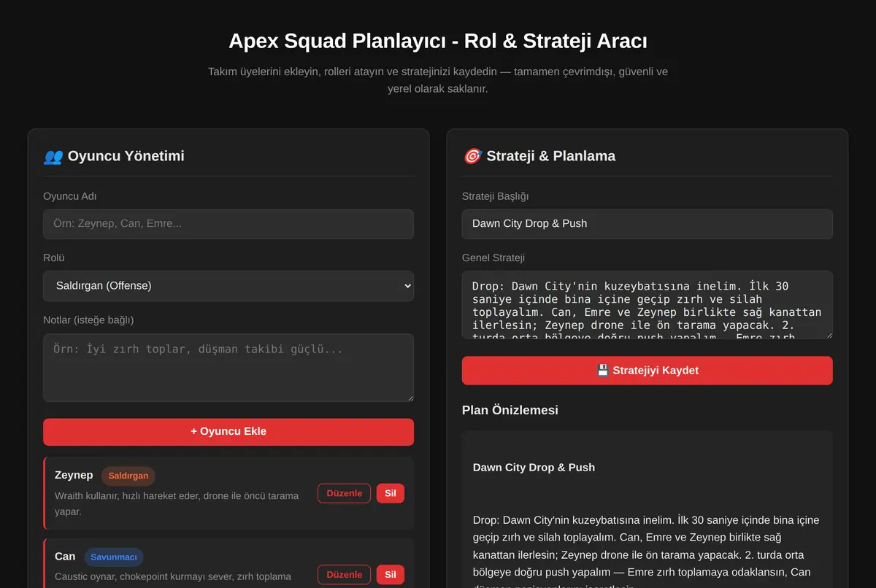Remove Can using the Sil button

tap(391, 575)
